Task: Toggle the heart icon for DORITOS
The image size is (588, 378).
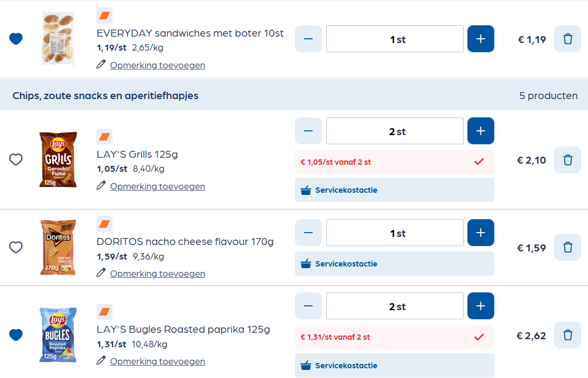Action: [16, 247]
